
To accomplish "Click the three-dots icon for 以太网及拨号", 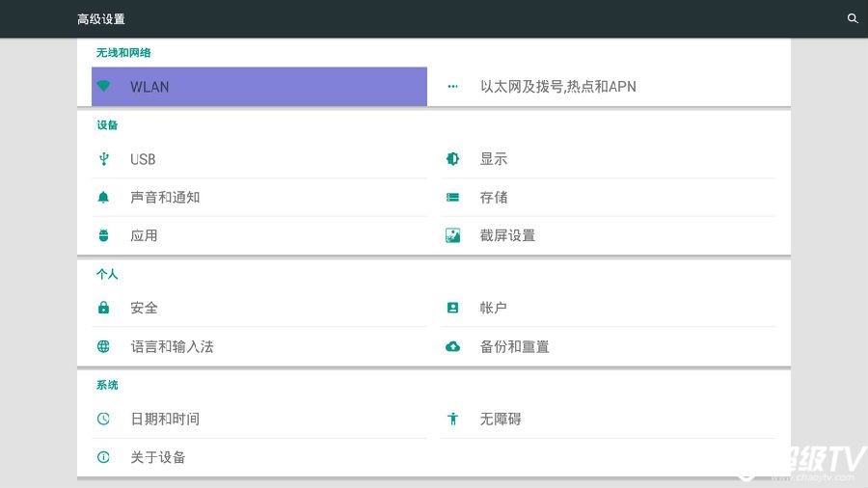I will 453,86.
